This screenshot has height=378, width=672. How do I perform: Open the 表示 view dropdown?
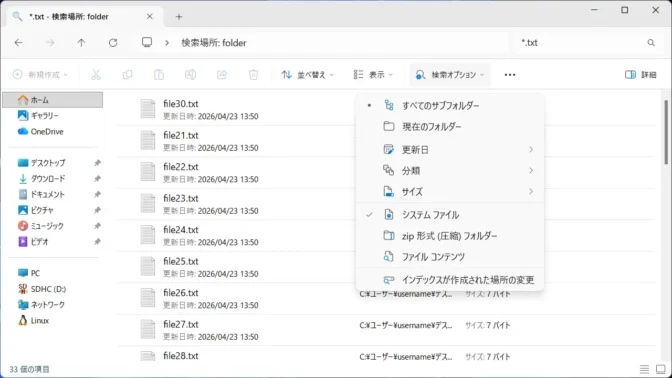(373, 75)
